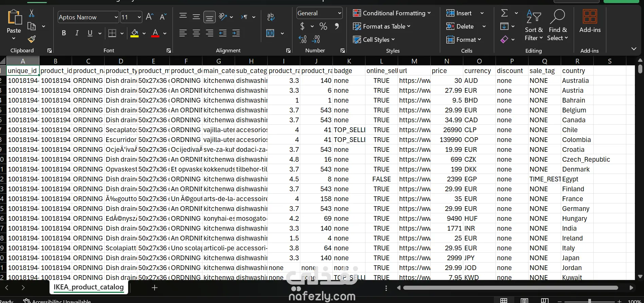Image resolution: width=644 pixels, height=303 pixels.
Task: Apply yellow fill color to cell
Action: (135, 33)
